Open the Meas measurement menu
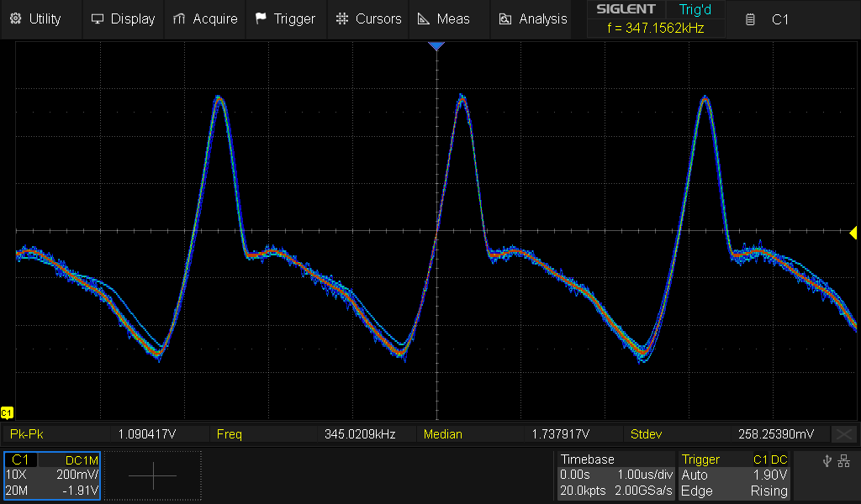Screen dimensions: 861x504 tap(444, 18)
